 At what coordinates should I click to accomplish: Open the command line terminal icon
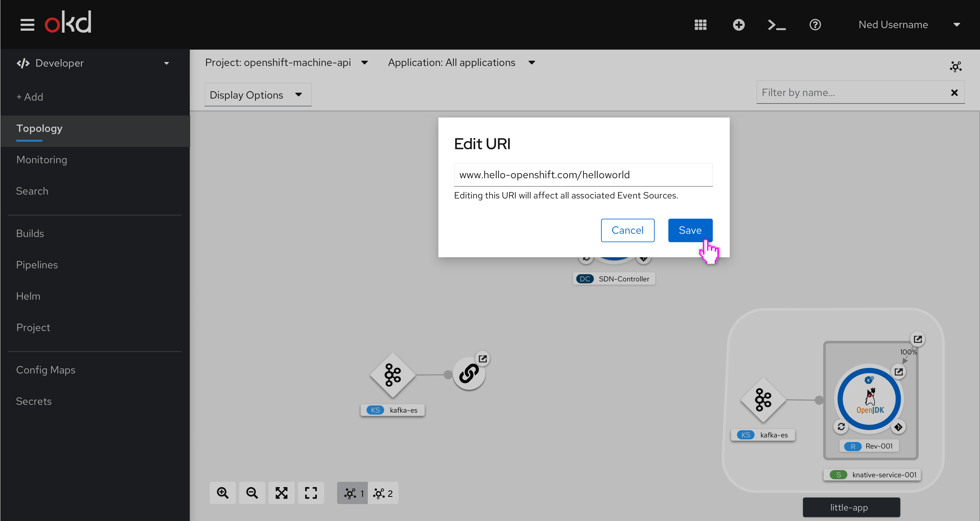click(x=777, y=25)
